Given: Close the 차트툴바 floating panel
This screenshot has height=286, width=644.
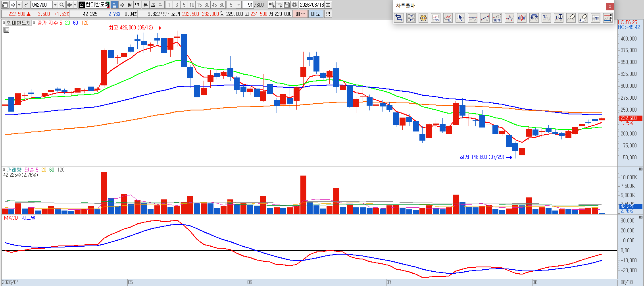Looking at the screenshot, I should 610,6.
